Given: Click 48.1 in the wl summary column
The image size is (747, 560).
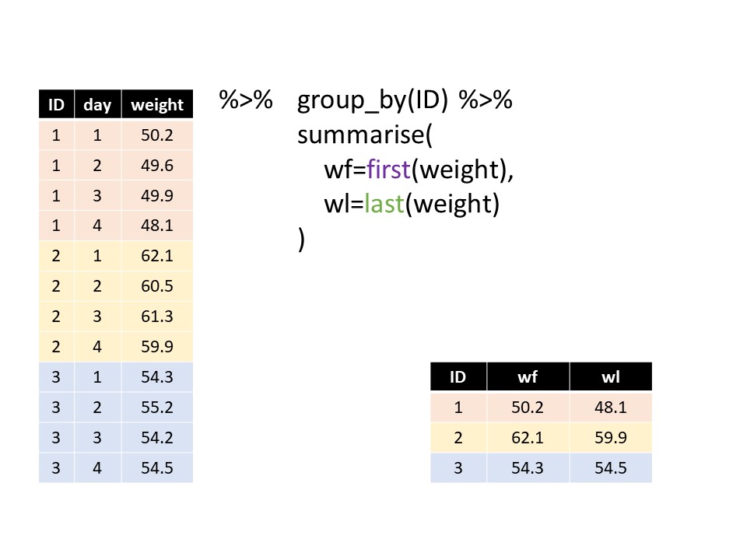Looking at the screenshot, I should 610,408.
